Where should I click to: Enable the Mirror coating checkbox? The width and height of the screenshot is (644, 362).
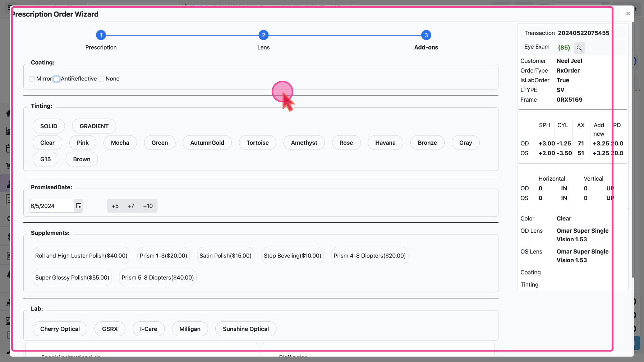[x=32, y=79]
